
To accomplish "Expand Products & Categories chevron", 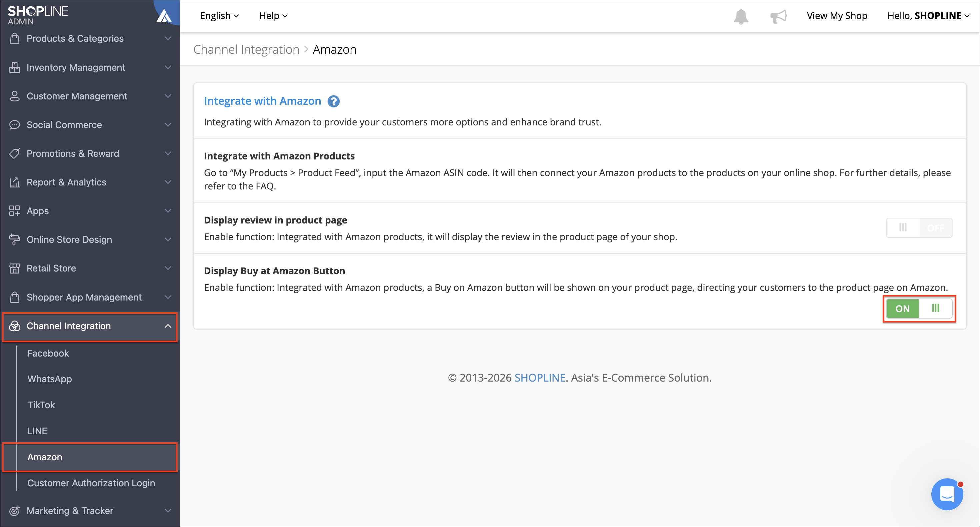I will coord(168,38).
